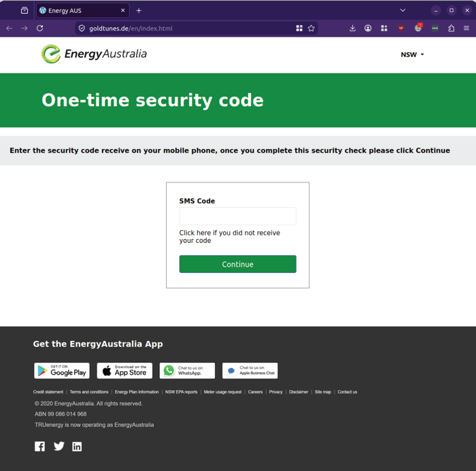Image resolution: width=476 pixels, height=471 pixels.
Task: Reload the page with the refresh icon
Action: click(x=39, y=29)
